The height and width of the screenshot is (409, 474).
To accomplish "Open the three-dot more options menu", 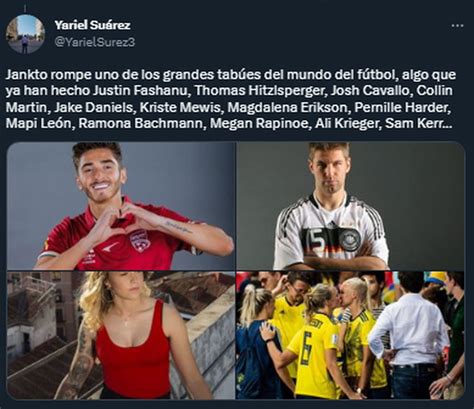I will click(457, 25).
